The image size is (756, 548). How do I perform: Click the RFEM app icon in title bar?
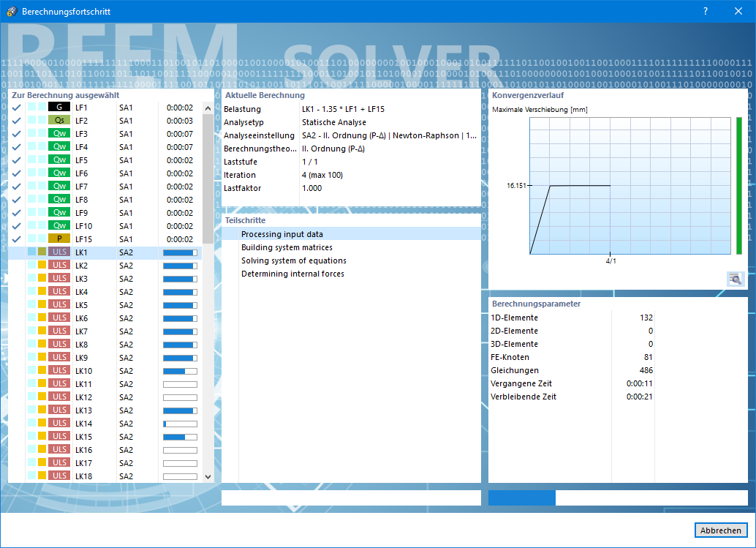(x=12, y=11)
